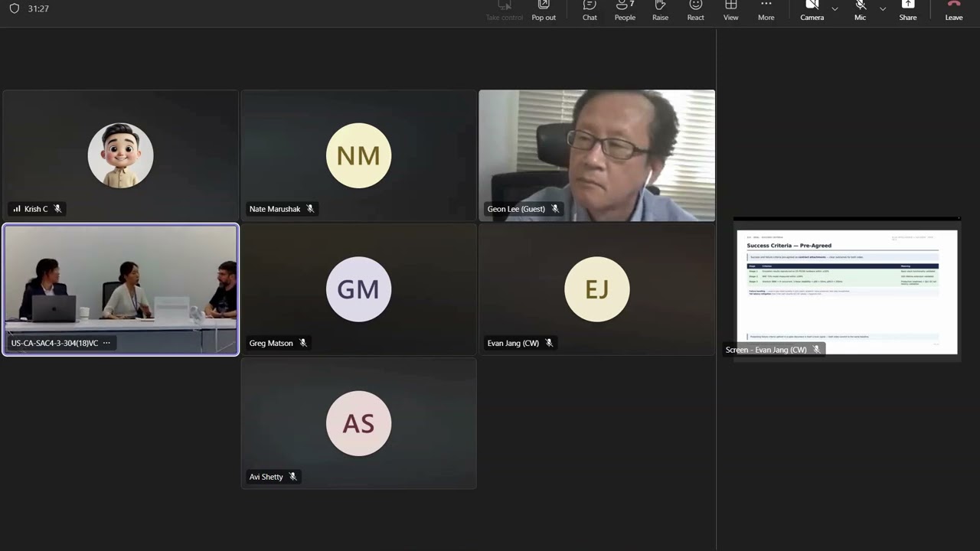The width and height of the screenshot is (980, 551).
Task: Click the 31:27 meeting timer
Action: coord(38,8)
